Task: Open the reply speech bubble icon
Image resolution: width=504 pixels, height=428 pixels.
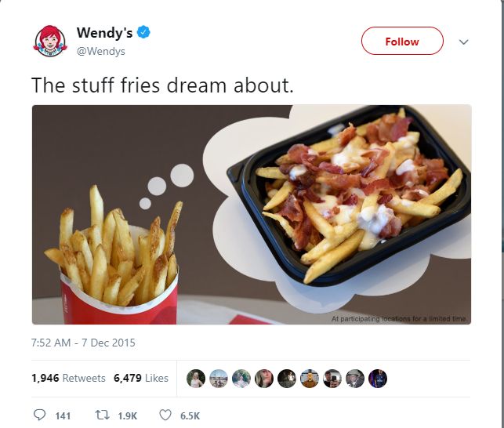Action: pyautogui.click(x=39, y=415)
